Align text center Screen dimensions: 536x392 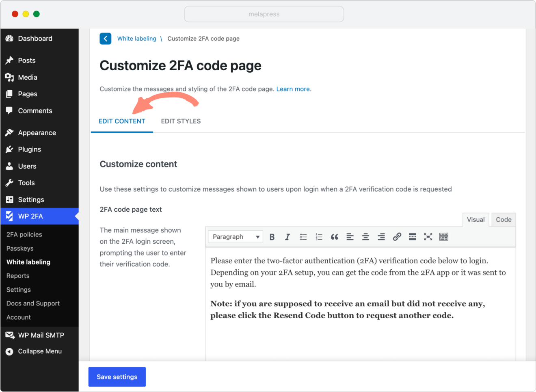tap(365, 237)
